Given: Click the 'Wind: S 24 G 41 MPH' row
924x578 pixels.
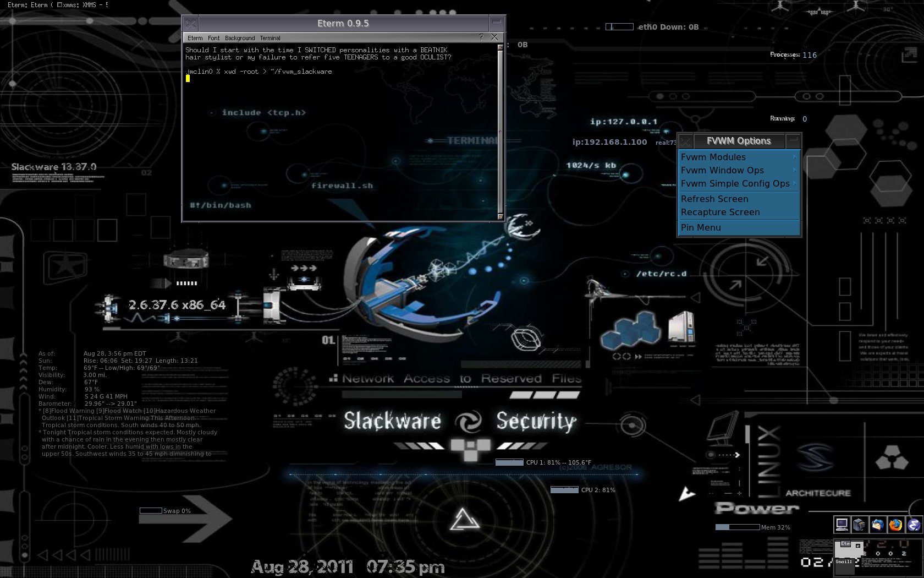Looking at the screenshot, I should pos(83,396).
